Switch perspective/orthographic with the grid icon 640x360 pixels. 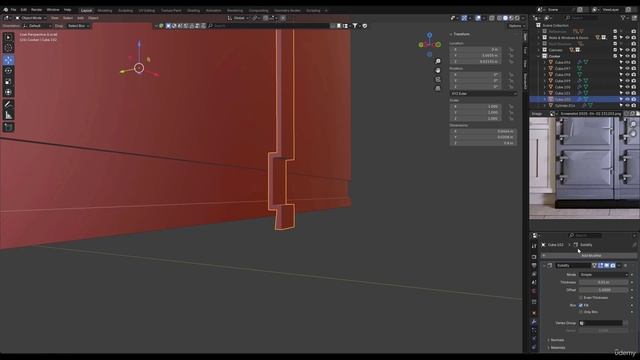[x=438, y=89]
